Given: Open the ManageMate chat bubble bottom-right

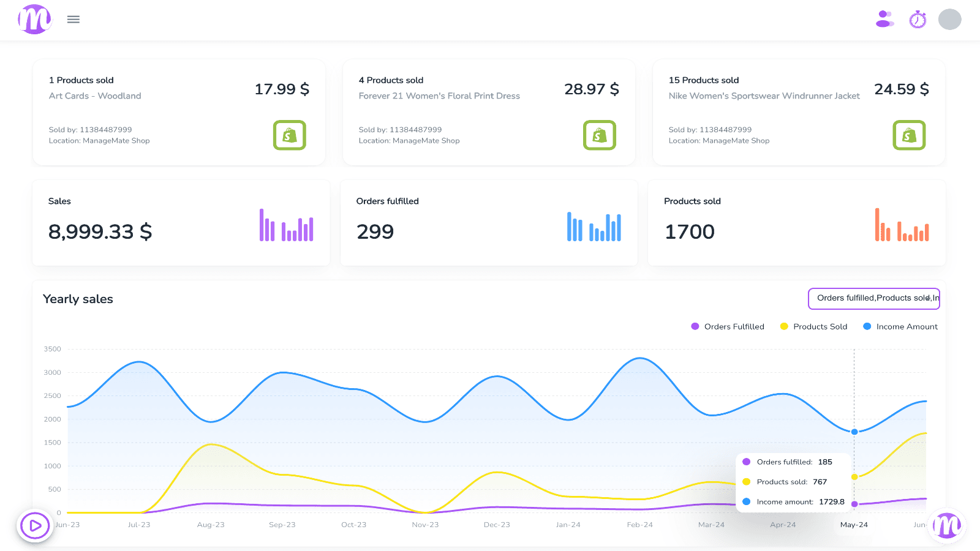Looking at the screenshot, I should pyautogui.click(x=946, y=525).
